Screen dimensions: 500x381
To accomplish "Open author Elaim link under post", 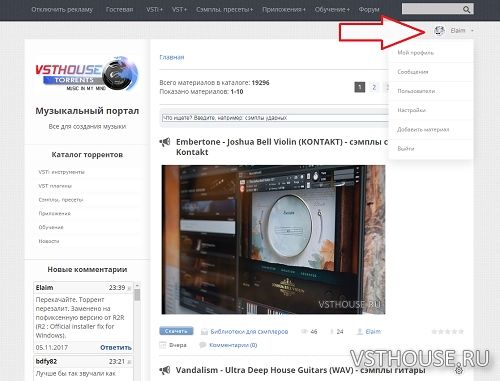I will [373, 331].
